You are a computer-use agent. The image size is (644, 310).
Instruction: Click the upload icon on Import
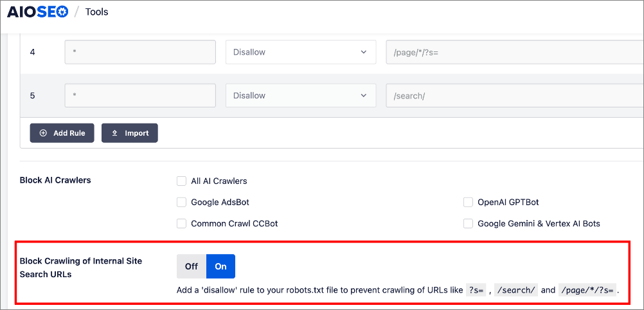point(115,133)
